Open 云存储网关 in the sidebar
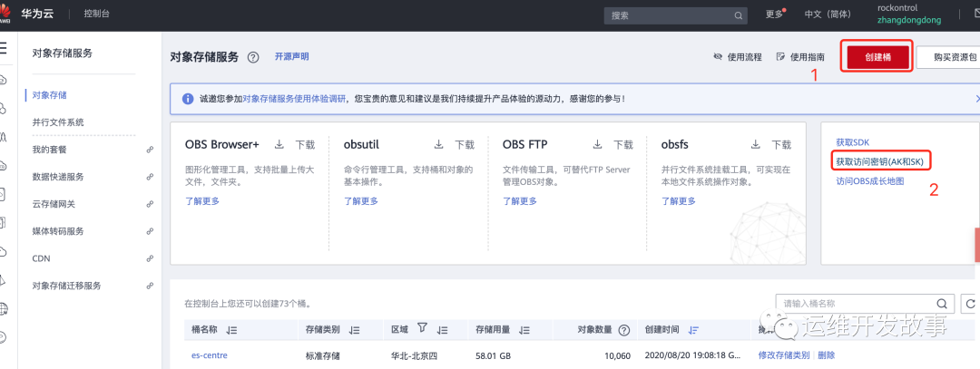 click(54, 204)
